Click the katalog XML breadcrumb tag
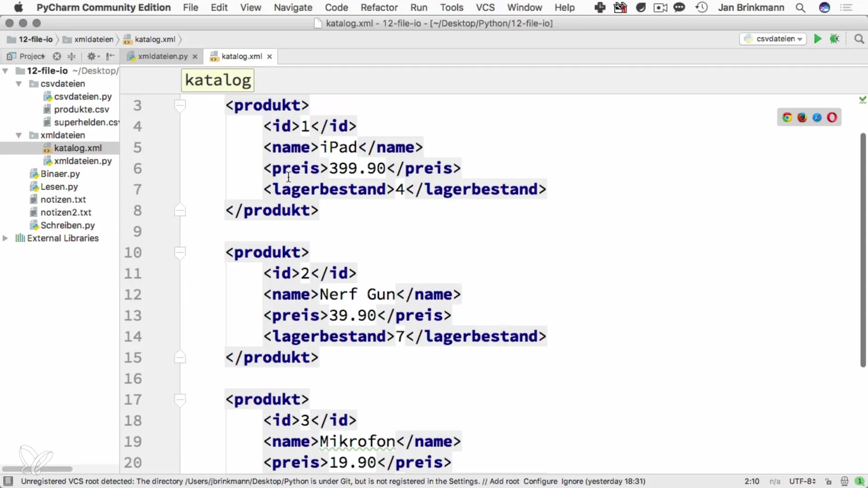868x488 pixels. [218, 80]
